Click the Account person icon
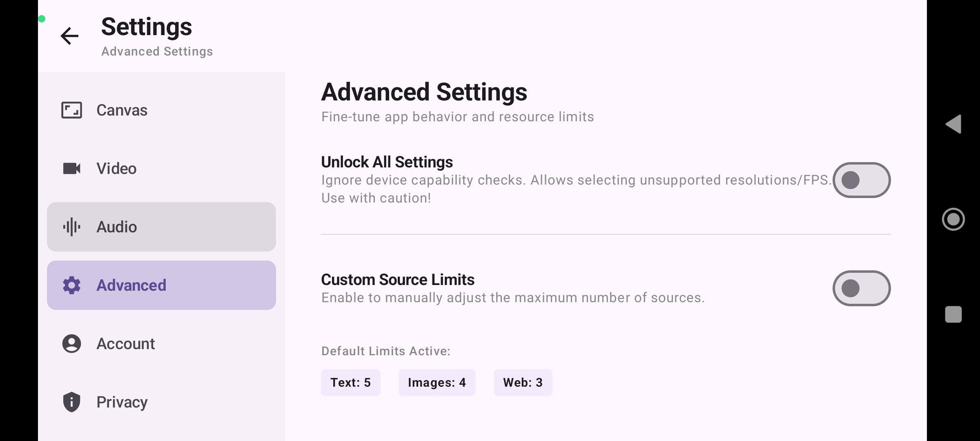The height and width of the screenshot is (441, 980). pos(71,344)
